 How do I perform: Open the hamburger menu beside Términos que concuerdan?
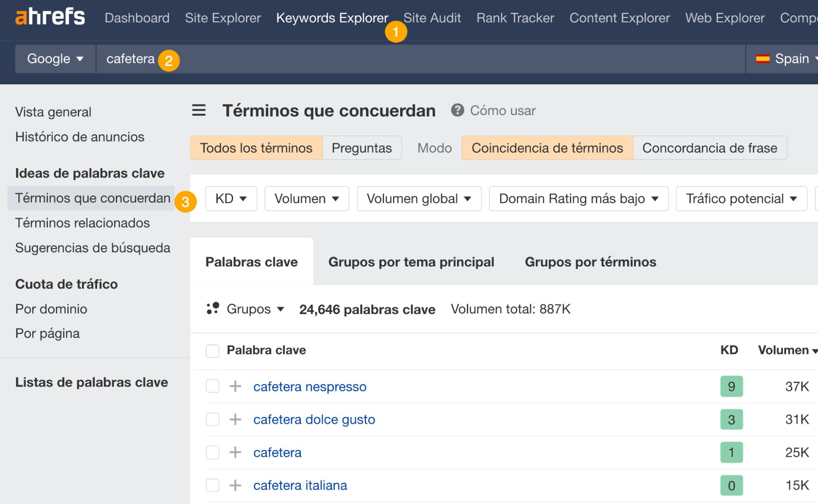pos(199,110)
